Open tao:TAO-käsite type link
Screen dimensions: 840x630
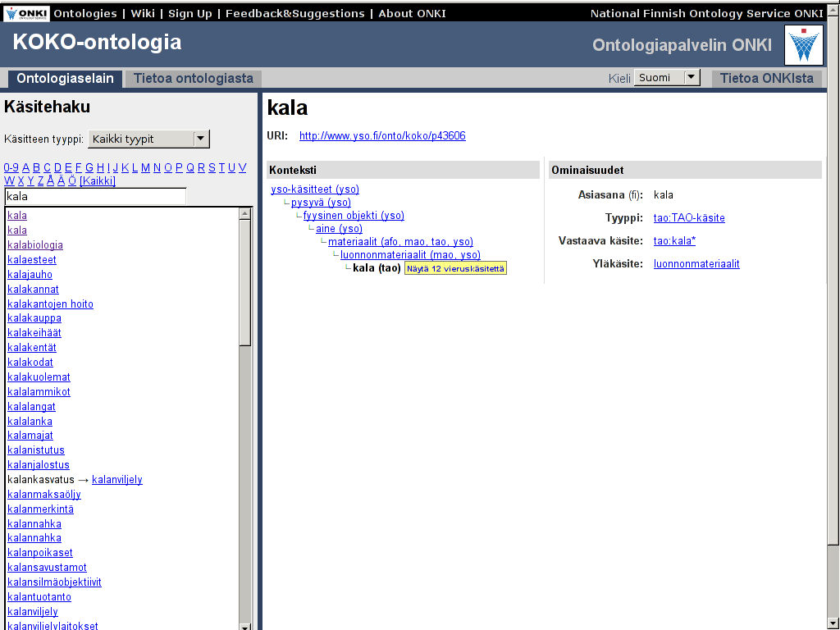point(689,218)
